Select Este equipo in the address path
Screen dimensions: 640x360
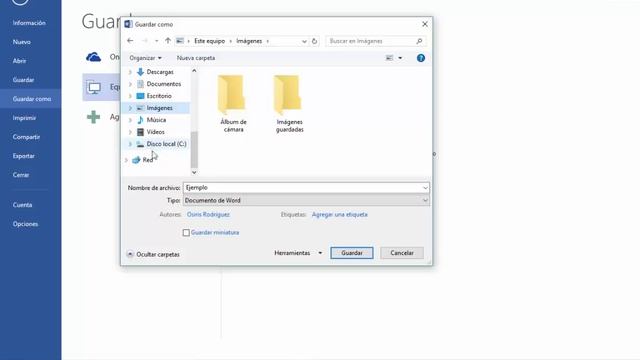click(209, 41)
